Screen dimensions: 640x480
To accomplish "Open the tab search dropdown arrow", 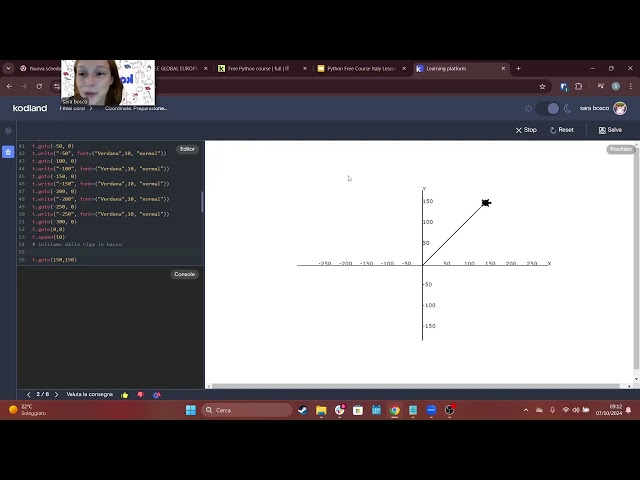I will coord(8,69).
